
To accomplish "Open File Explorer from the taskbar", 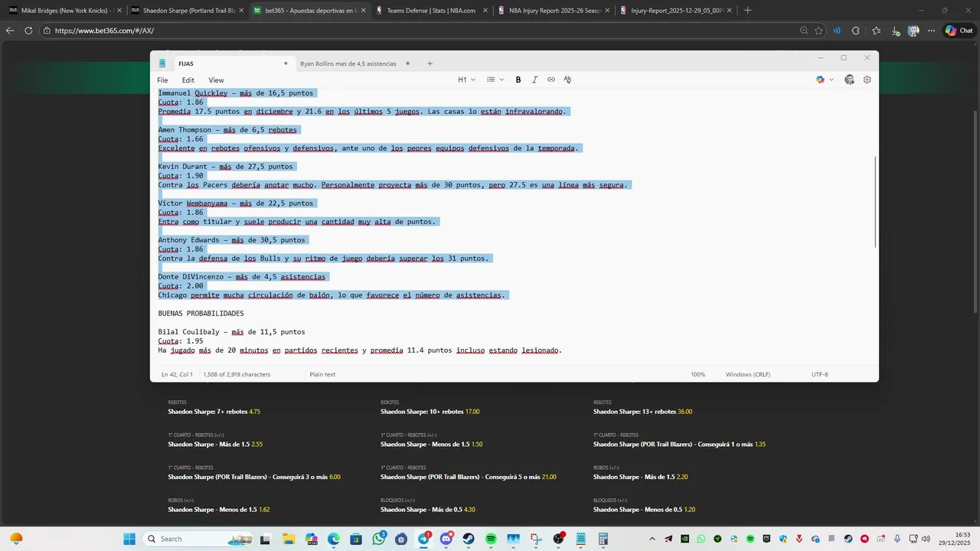I will click(289, 539).
